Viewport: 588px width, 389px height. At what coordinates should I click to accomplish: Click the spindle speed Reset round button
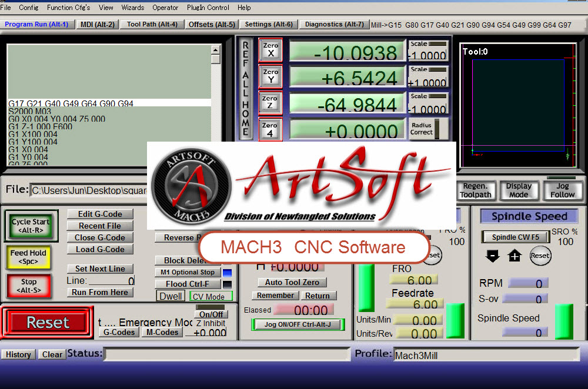(540, 256)
